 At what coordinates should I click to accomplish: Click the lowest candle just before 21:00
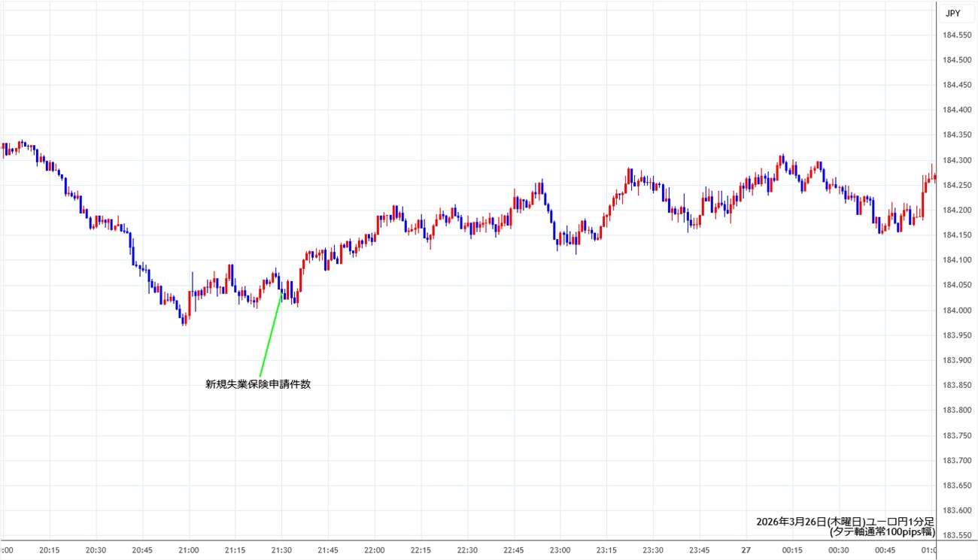(x=184, y=321)
